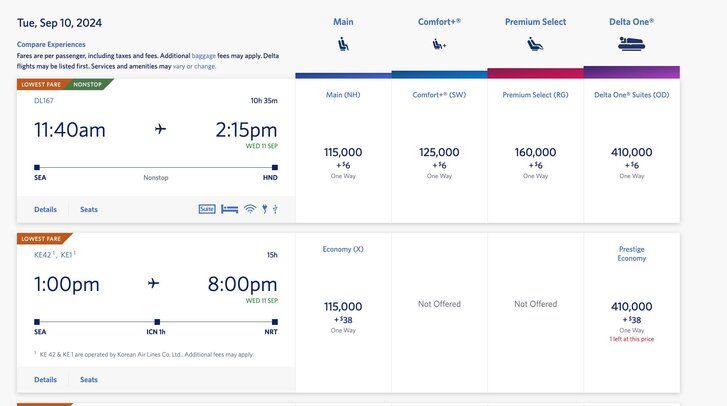Click the Wi-Fi amenity icon on DL167
Viewport: 727px width, 406px height.
coord(250,209)
